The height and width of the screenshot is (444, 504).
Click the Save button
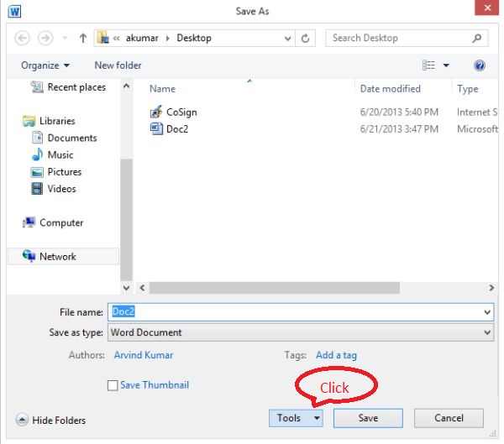[368, 418]
